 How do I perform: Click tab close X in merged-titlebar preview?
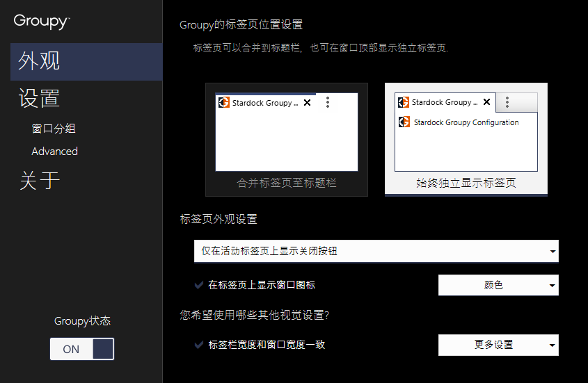pos(307,103)
